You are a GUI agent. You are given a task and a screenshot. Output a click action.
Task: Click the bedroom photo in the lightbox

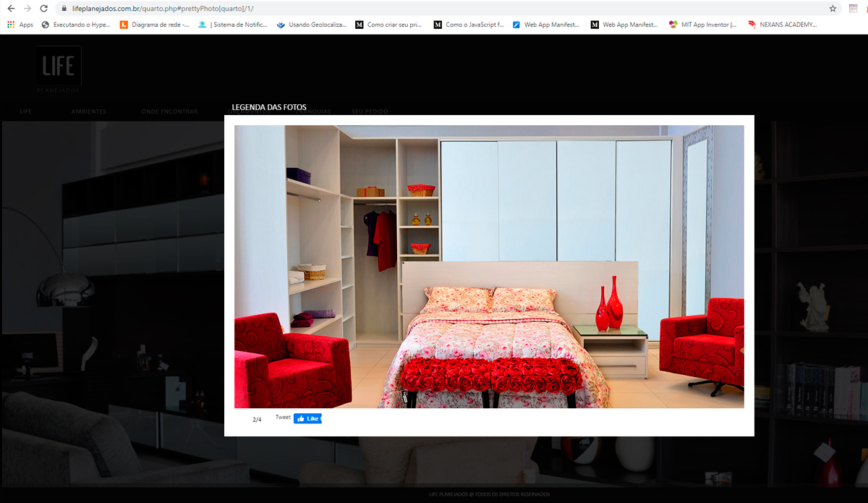click(x=489, y=266)
